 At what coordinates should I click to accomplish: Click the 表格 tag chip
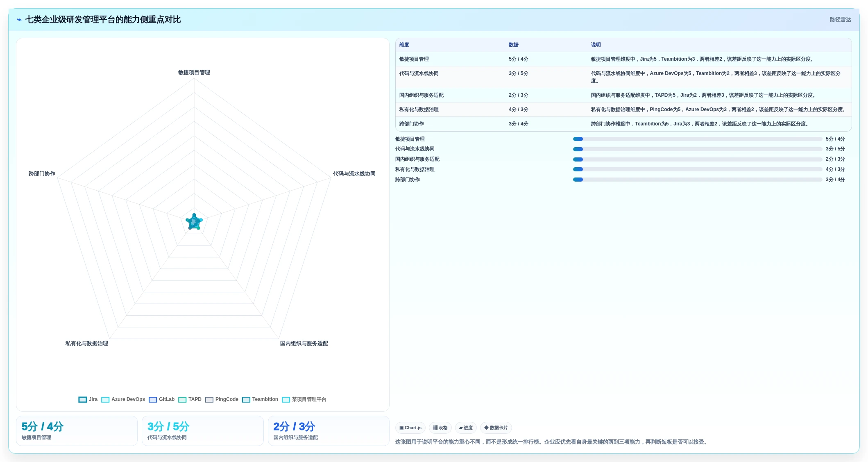click(440, 428)
